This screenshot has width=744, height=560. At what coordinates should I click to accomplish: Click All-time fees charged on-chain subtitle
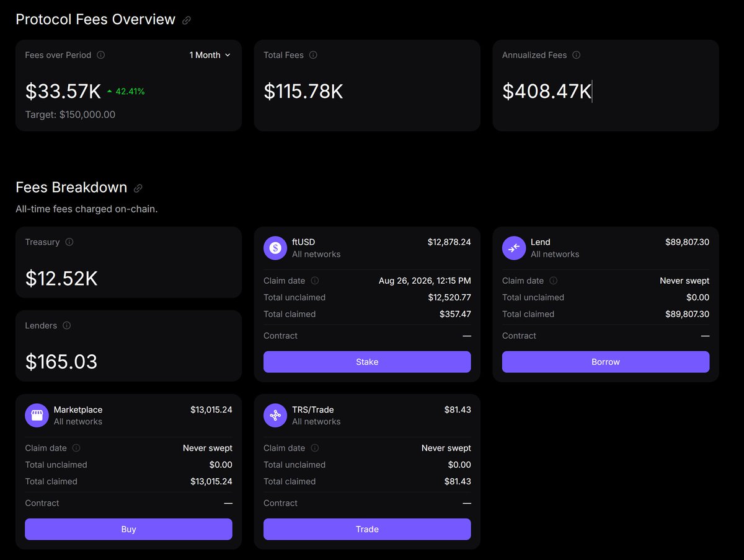tap(87, 209)
